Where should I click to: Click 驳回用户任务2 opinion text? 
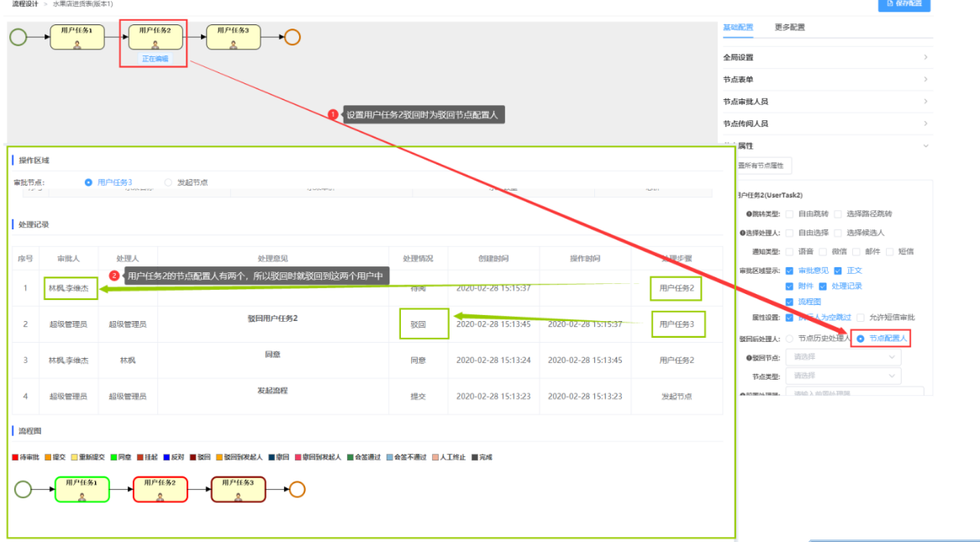272,318
